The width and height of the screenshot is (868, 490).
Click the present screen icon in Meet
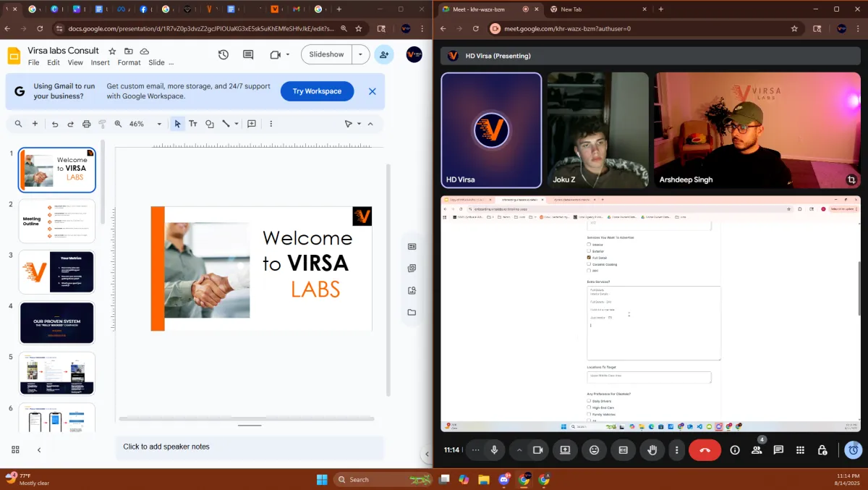tap(565, 449)
